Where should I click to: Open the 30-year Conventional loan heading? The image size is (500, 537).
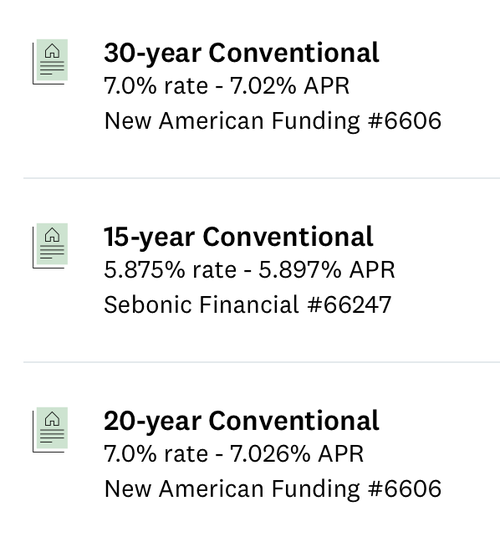[241, 53]
